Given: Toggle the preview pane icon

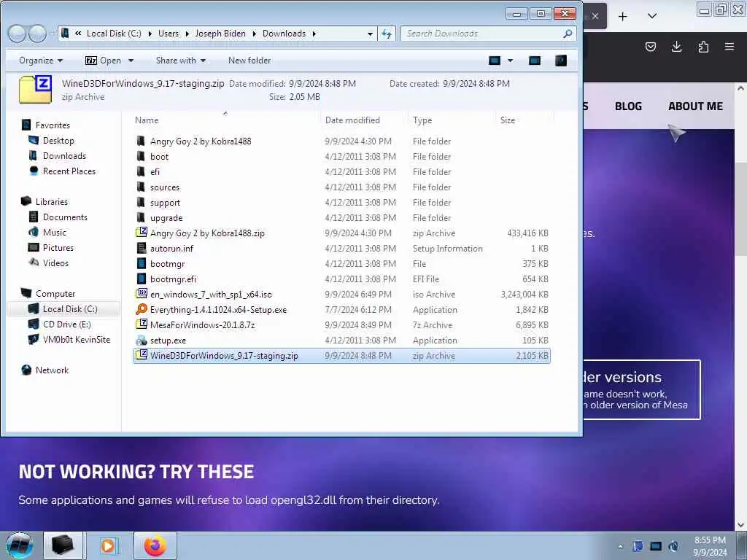Looking at the screenshot, I should pyautogui.click(x=535, y=61).
